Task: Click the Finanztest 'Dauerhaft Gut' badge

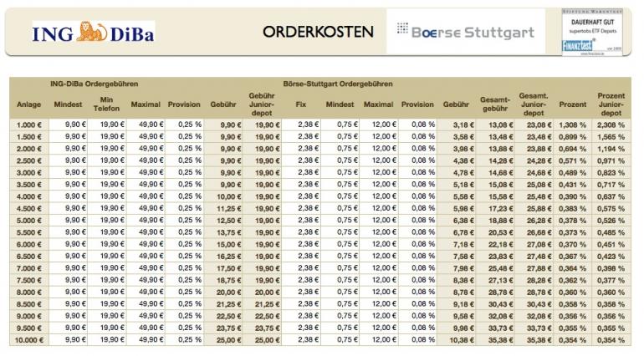Action: (x=592, y=32)
